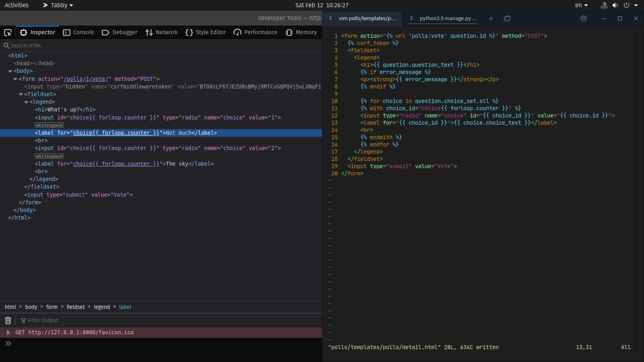Select form in the breadcrumb trail

coord(52,307)
